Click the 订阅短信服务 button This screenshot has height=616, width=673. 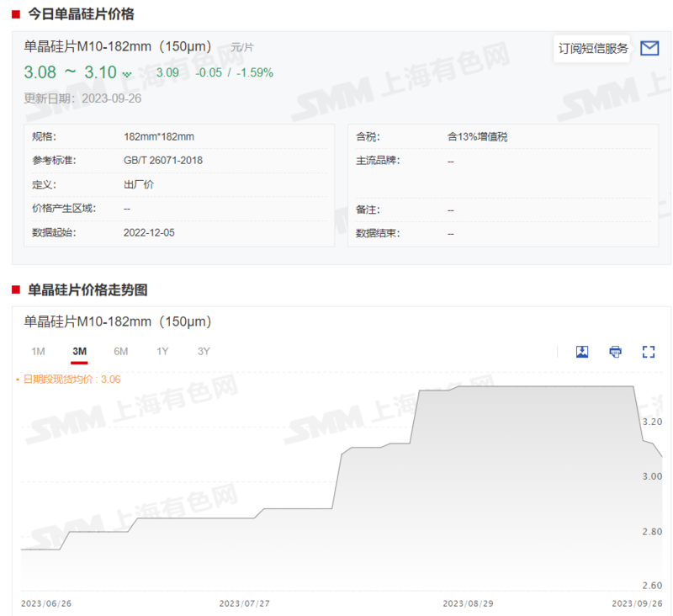point(591,48)
